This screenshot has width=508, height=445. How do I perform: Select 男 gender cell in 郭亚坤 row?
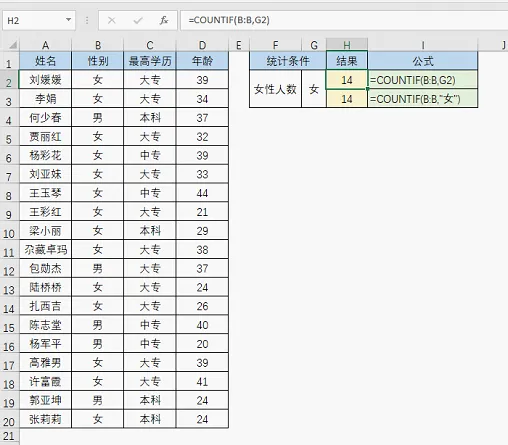pyautogui.click(x=98, y=400)
